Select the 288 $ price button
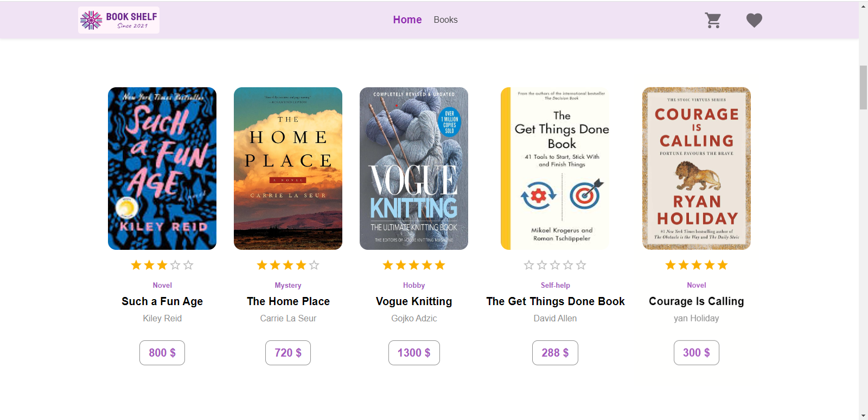Image resolution: width=868 pixels, height=420 pixels. [x=555, y=353]
